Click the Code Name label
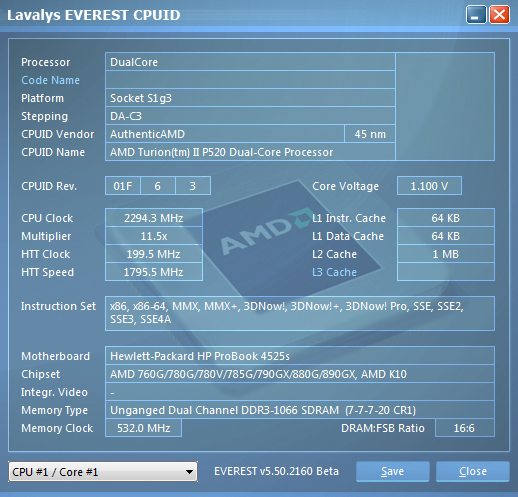The height and width of the screenshot is (497, 518). (50, 80)
